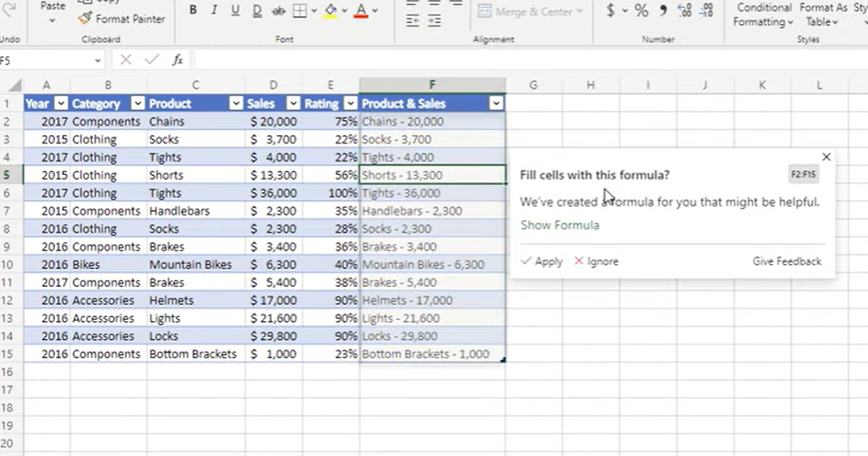Apply accounting dollar number format
This screenshot has width=868, height=456.
coord(610,10)
